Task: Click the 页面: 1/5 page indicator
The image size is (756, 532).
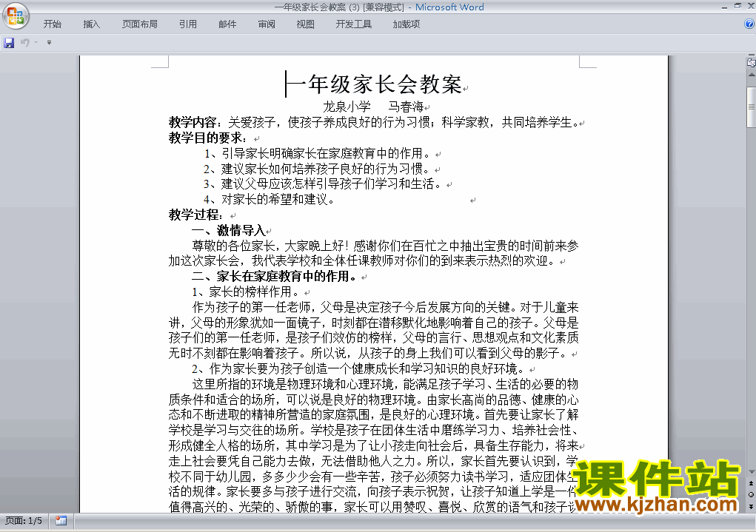Action: tap(24, 521)
